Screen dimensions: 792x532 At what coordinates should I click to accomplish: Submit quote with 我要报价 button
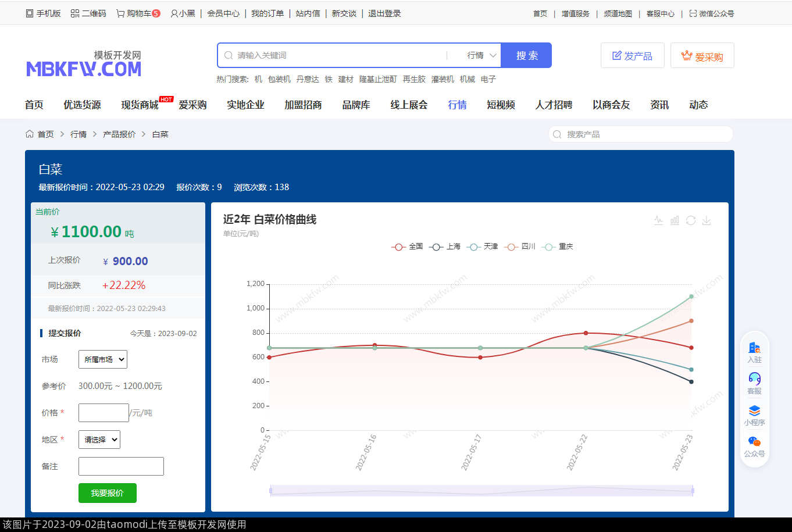(108, 493)
